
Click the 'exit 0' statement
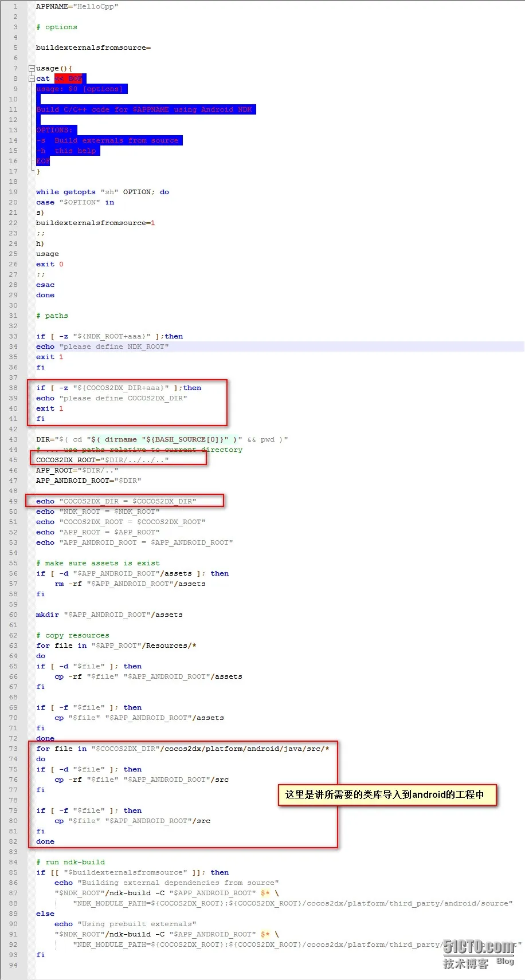point(50,265)
